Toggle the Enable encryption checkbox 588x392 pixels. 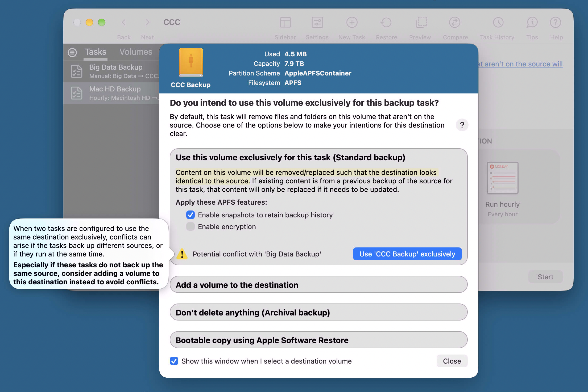click(x=191, y=226)
